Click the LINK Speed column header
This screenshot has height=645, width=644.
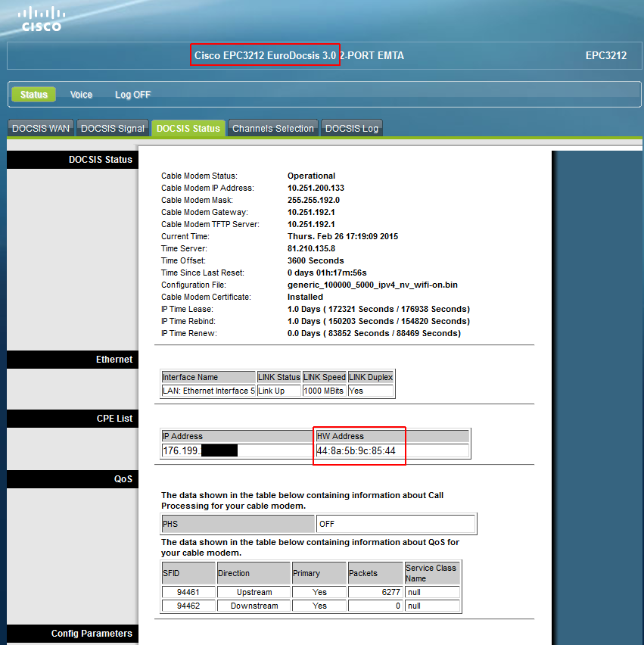click(x=325, y=377)
